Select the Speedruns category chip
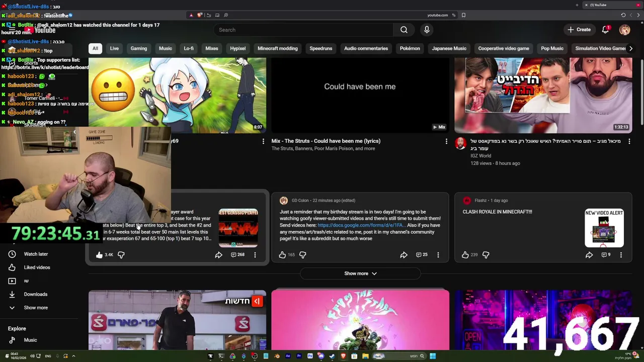The image size is (644, 362). [321, 48]
